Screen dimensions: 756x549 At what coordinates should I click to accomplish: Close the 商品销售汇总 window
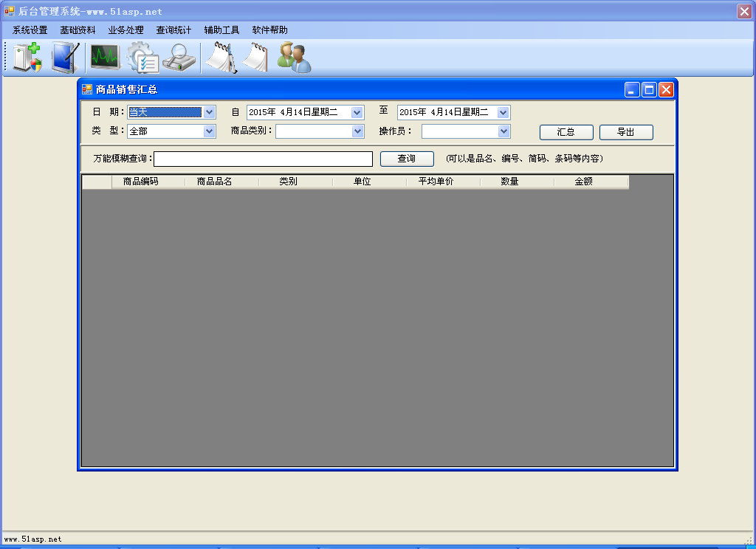coord(666,89)
